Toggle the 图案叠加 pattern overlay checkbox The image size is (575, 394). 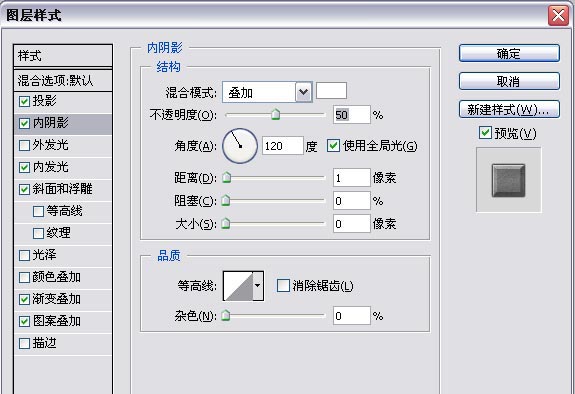coord(24,321)
